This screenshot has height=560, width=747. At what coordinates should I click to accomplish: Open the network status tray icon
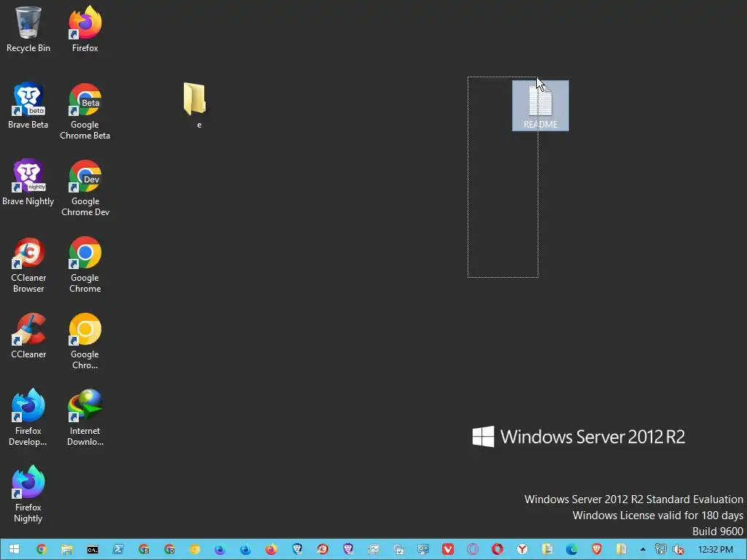click(660, 549)
